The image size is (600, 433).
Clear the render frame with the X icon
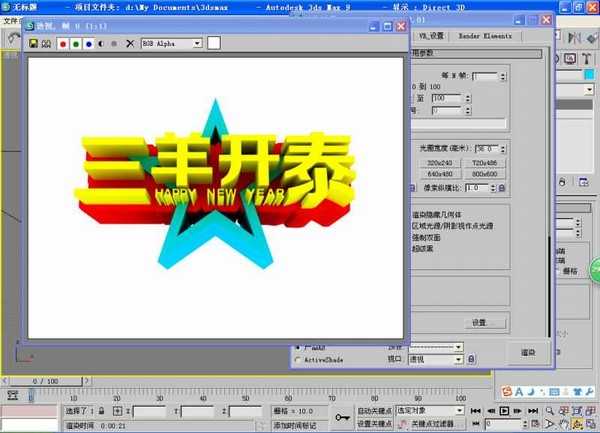point(130,44)
